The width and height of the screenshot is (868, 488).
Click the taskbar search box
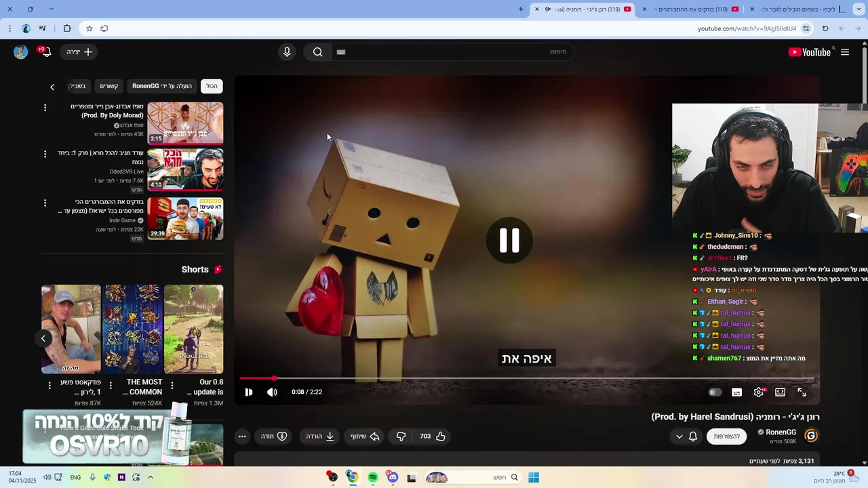(473, 478)
